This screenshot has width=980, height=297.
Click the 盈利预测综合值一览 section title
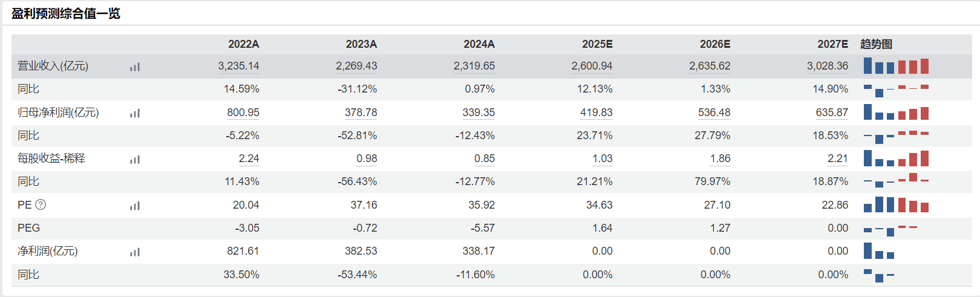(x=66, y=13)
